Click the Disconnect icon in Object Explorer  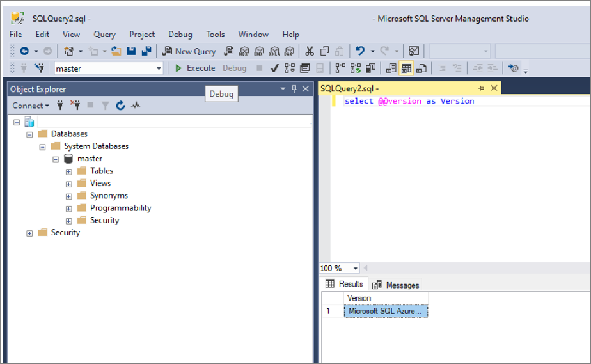click(75, 106)
